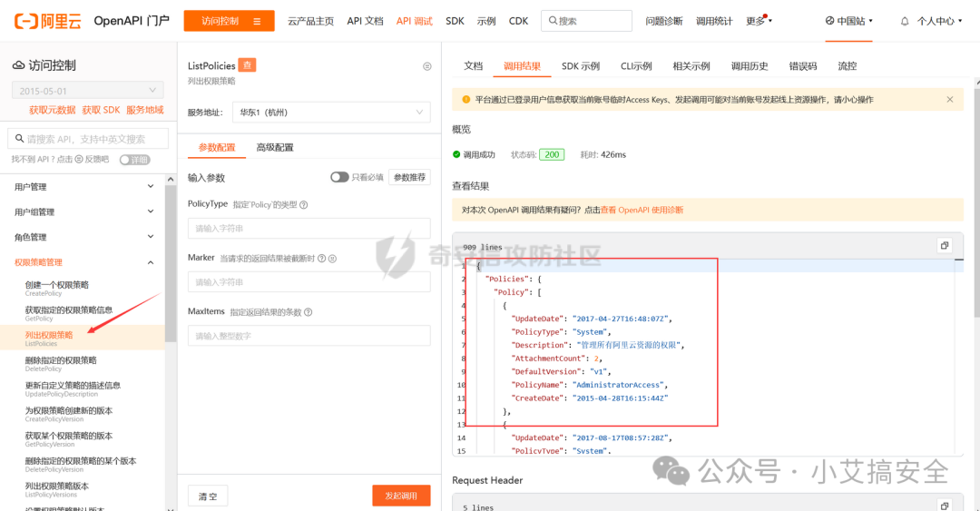Open API 文档 in the top navigation
Viewport: 980px width, 511px height.
tap(365, 21)
